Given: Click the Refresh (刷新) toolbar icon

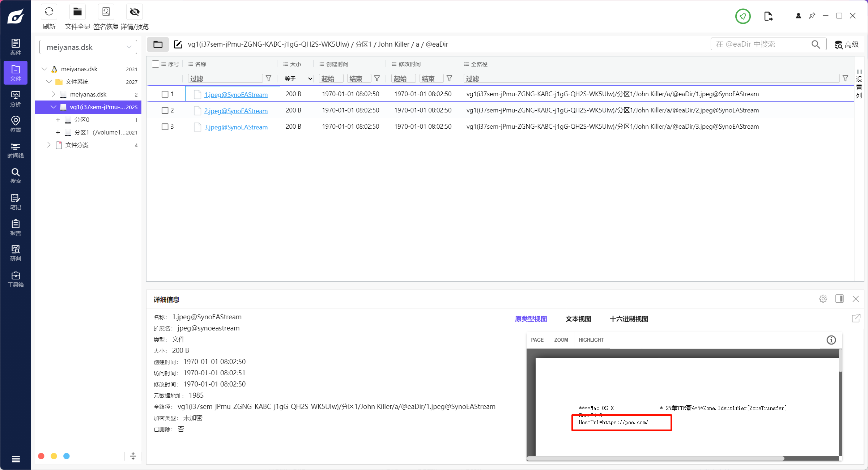Looking at the screenshot, I should coord(49,12).
